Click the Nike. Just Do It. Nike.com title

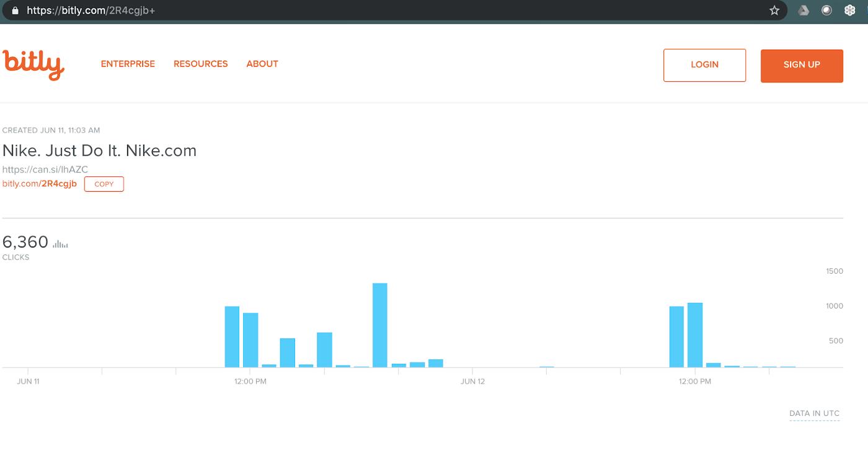(99, 151)
